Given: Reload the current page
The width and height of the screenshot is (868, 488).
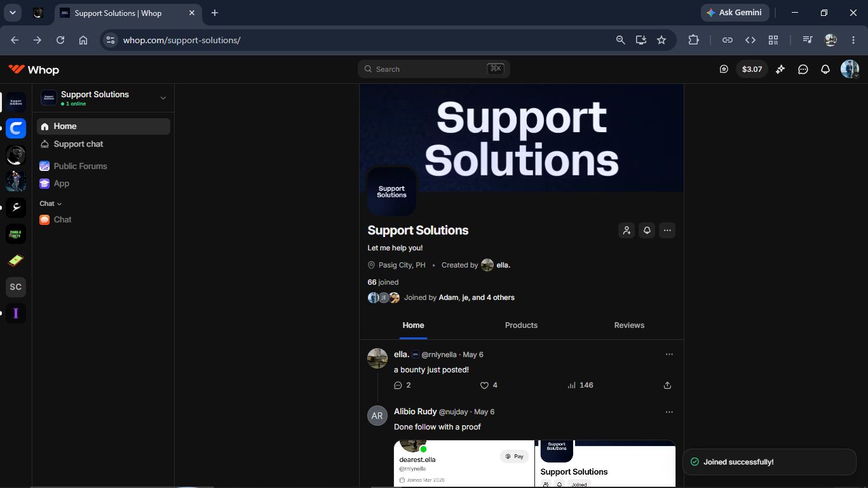Looking at the screenshot, I should tap(60, 40).
